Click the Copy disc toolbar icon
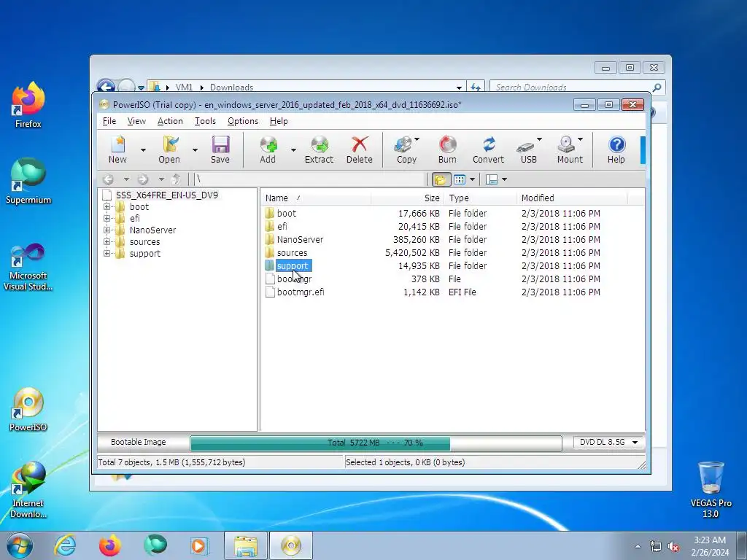Screen dimensions: 747x560 pyautogui.click(x=406, y=149)
